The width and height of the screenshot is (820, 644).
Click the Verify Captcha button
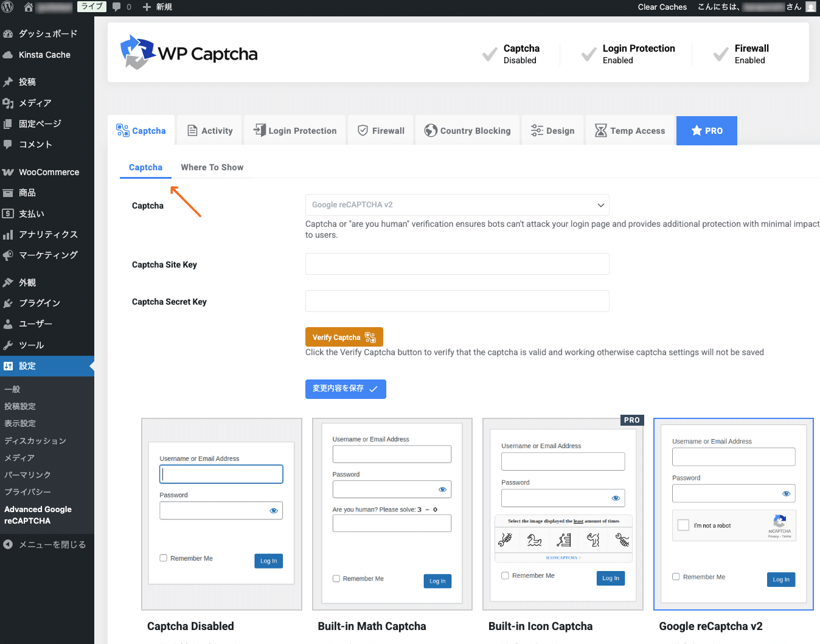(x=344, y=336)
